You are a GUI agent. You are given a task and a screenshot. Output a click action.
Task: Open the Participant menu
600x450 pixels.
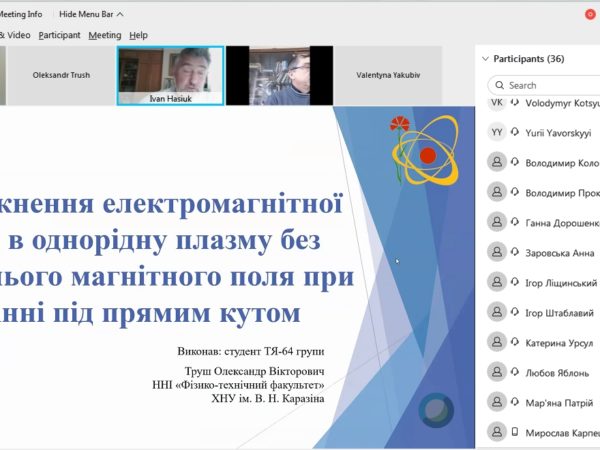pyautogui.click(x=59, y=35)
